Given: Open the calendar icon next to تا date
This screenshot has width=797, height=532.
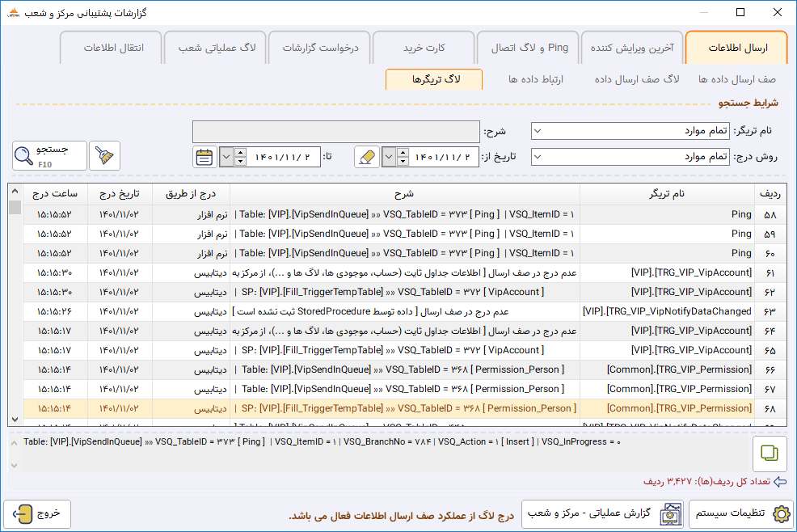Looking at the screenshot, I should tap(205, 157).
